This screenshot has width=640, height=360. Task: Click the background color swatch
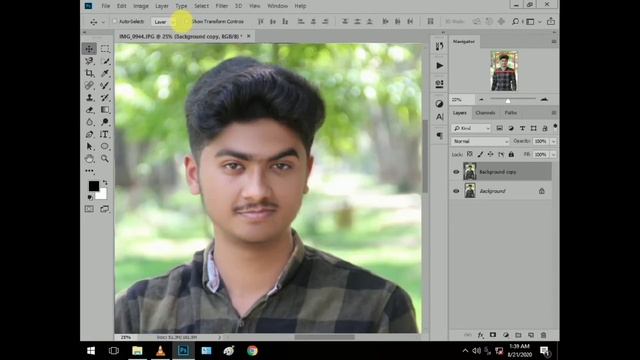tap(102, 194)
